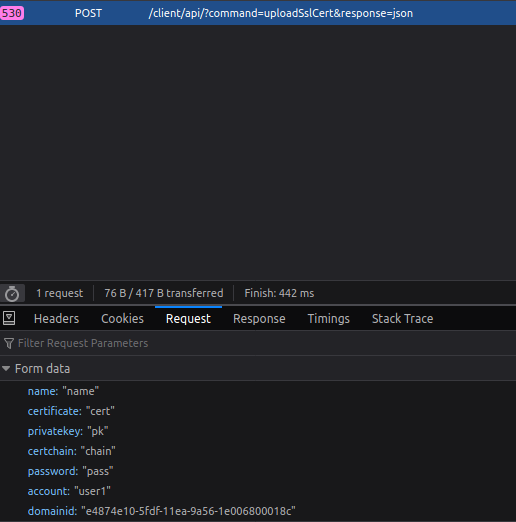Click the "1 request" status entry
This screenshot has height=522, width=516.
[60, 293]
